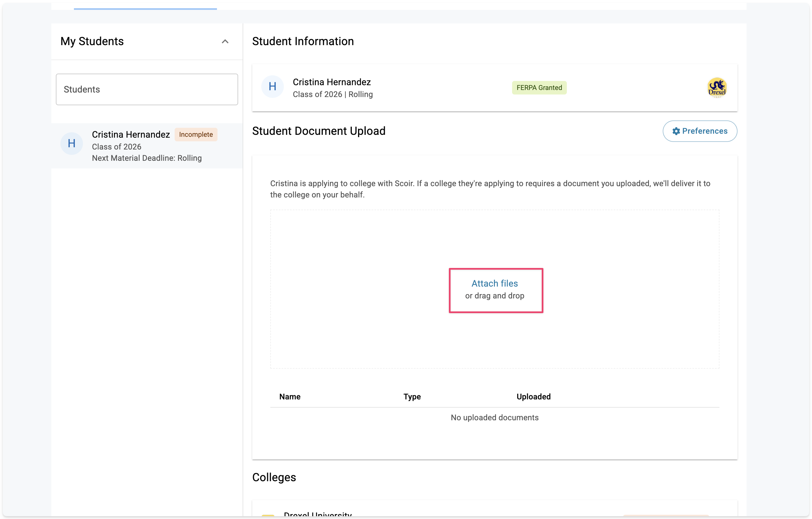Click the 'Next Material Deadline: Rolling' text
Viewport: 812px width, 519px height.
[x=147, y=158]
